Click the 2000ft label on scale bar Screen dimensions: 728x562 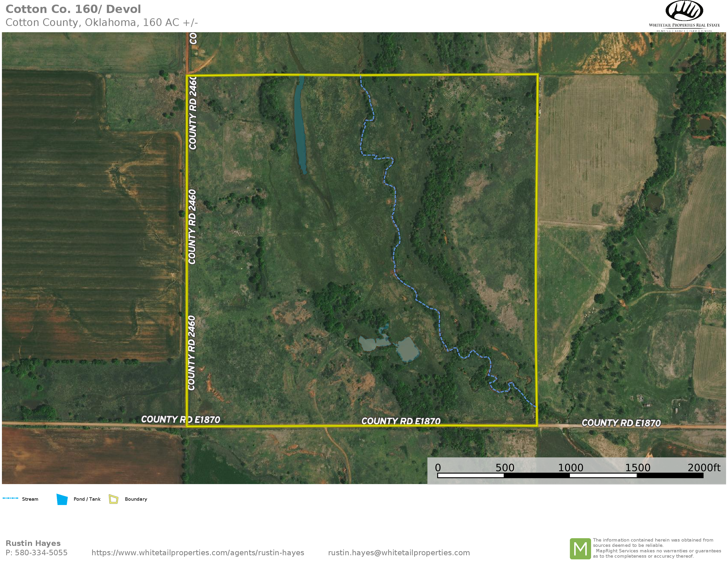(704, 468)
